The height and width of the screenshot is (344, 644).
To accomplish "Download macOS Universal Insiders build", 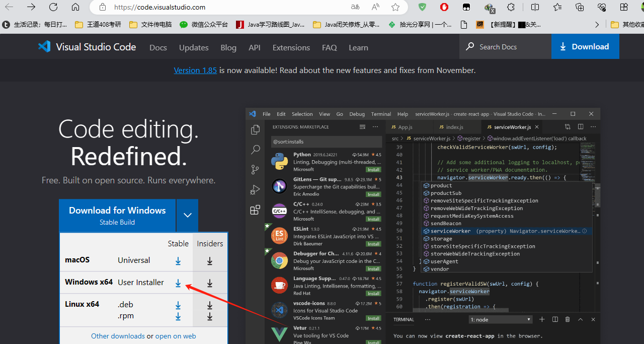I will [210, 261].
